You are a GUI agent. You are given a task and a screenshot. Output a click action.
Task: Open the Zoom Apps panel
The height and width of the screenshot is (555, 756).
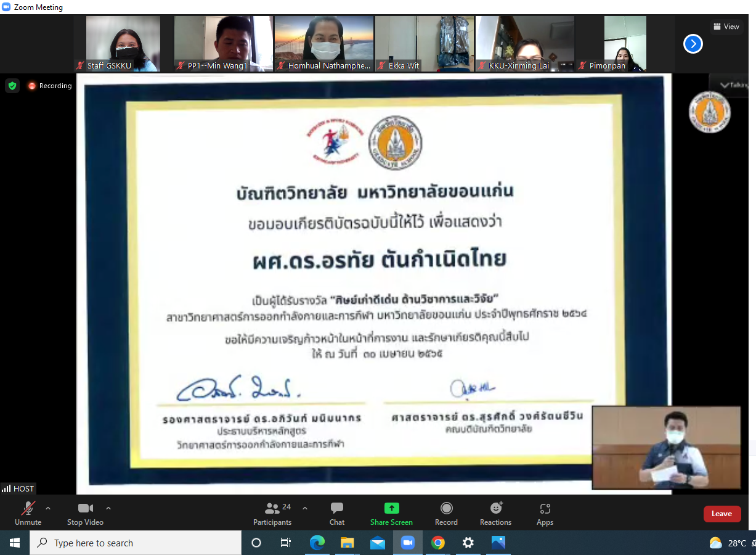545,513
